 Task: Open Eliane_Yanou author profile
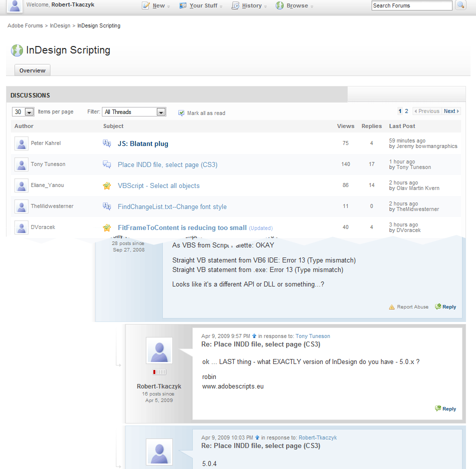(x=47, y=185)
